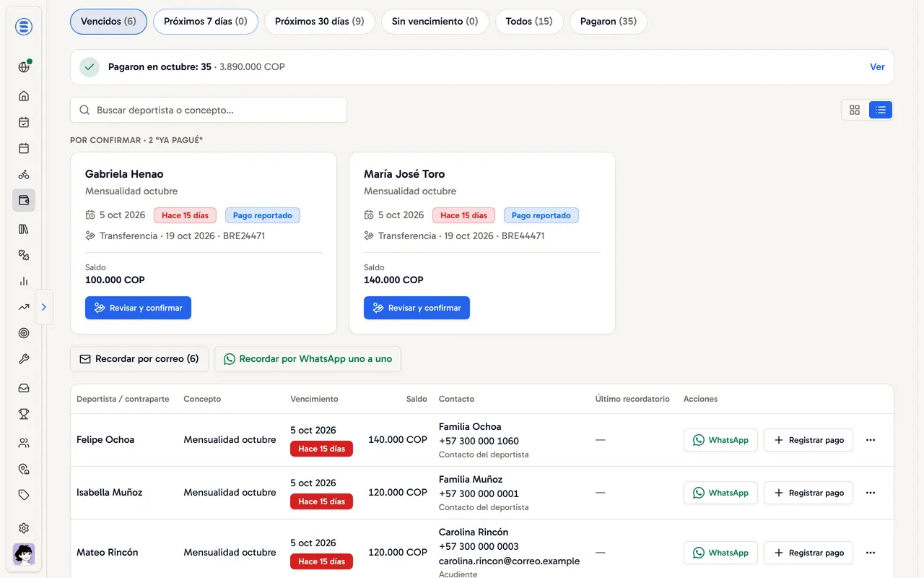Open the tag icon in sidebar
This screenshot has height=578, width=924.
pos(24,495)
